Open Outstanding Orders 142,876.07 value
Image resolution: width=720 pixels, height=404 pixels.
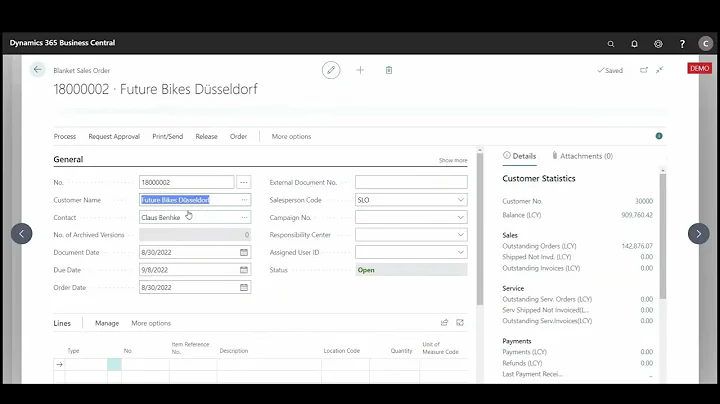click(637, 246)
